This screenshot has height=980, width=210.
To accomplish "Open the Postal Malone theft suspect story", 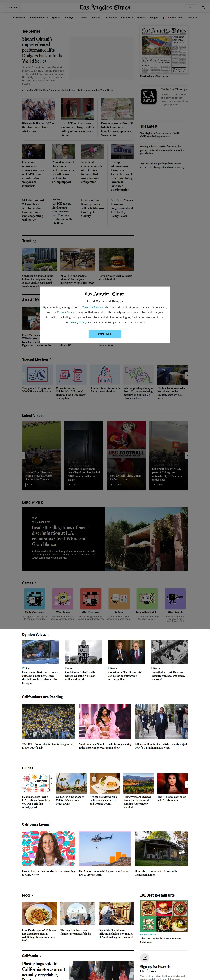I will coord(162,165).
